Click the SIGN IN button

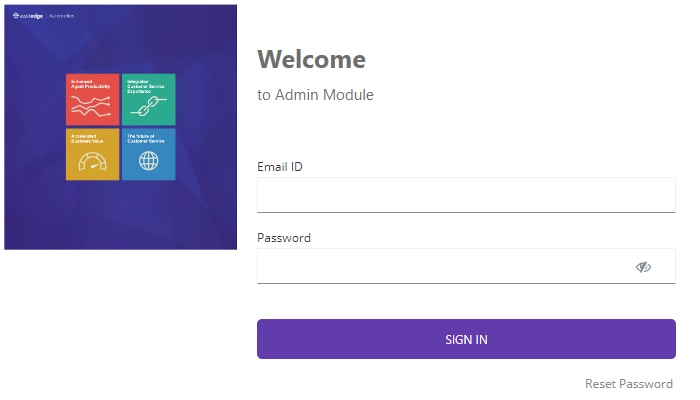466,339
